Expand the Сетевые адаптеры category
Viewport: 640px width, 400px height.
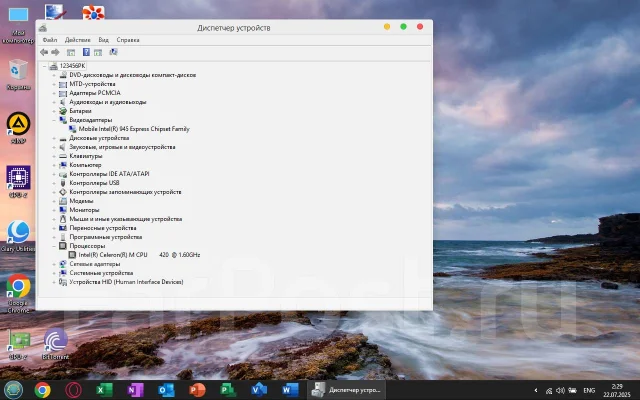[x=54, y=264]
